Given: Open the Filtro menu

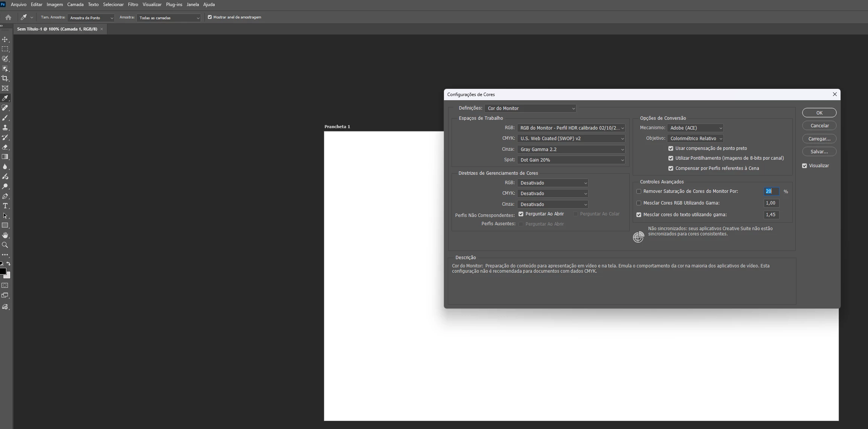Looking at the screenshot, I should tap(133, 5).
